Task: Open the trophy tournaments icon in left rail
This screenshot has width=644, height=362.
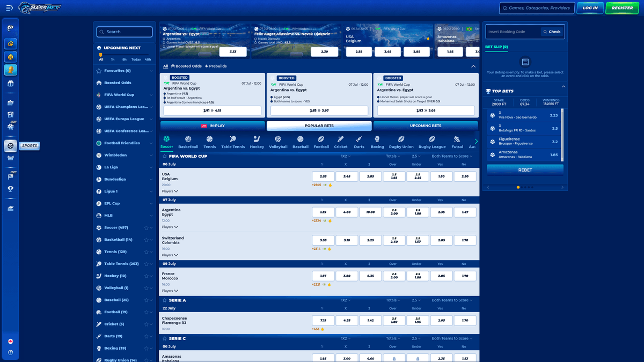Action: (x=10, y=189)
